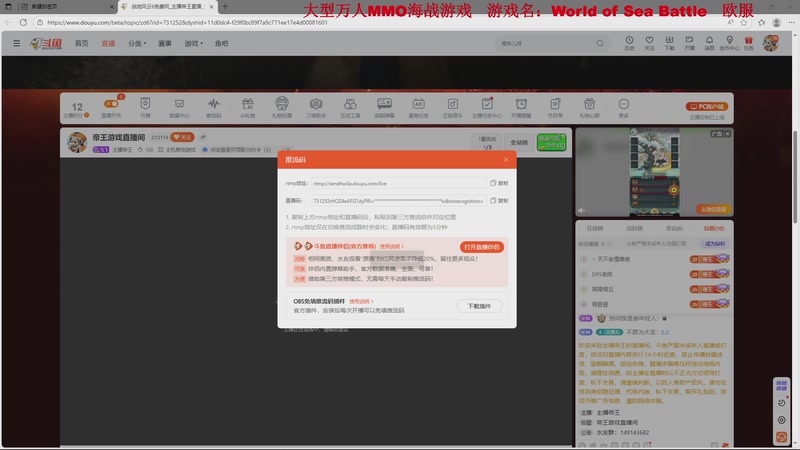Image resolution: width=800 pixels, height=450 pixels.
Task: Click the share arrow beside 关注 button
Action: click(203, 137)
